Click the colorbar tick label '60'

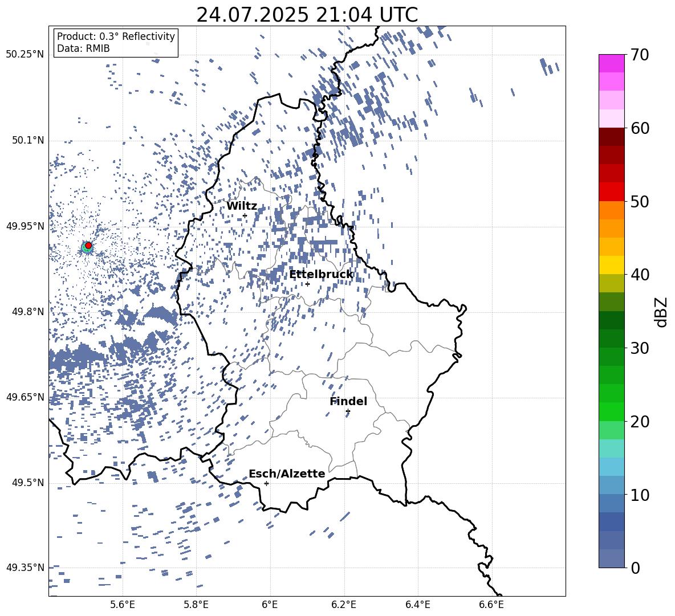pyautogui.click(x=640, y=128)
